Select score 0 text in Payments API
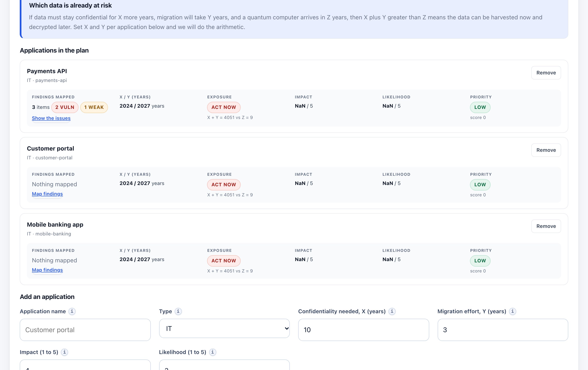This screenshot has height=370, width=588. point(478,118)
